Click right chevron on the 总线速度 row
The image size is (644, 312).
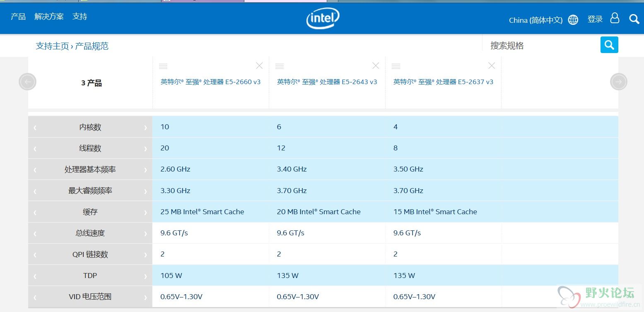tap(145, 234)
